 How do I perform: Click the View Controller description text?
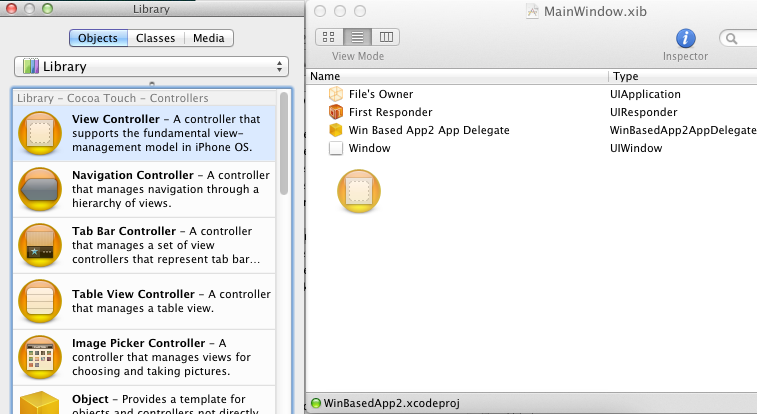point(166,133)
